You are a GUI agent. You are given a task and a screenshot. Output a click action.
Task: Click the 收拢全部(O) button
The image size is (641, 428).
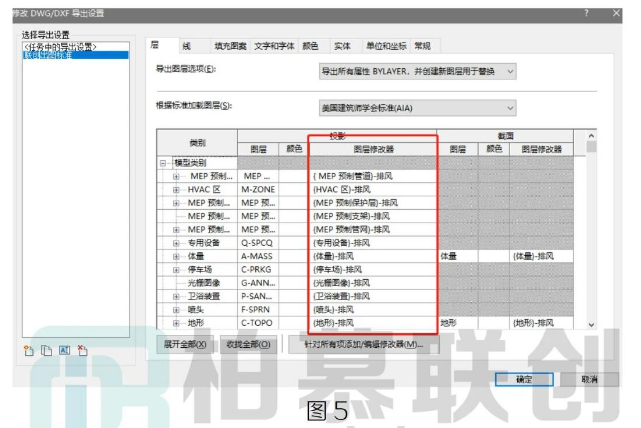pyautogui.click(x=248, y=345)
